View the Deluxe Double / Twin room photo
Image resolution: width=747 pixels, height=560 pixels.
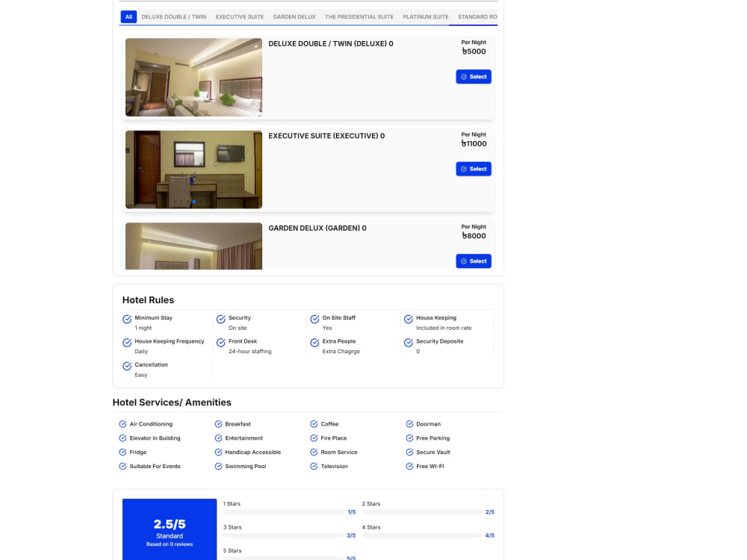point(194,77)
